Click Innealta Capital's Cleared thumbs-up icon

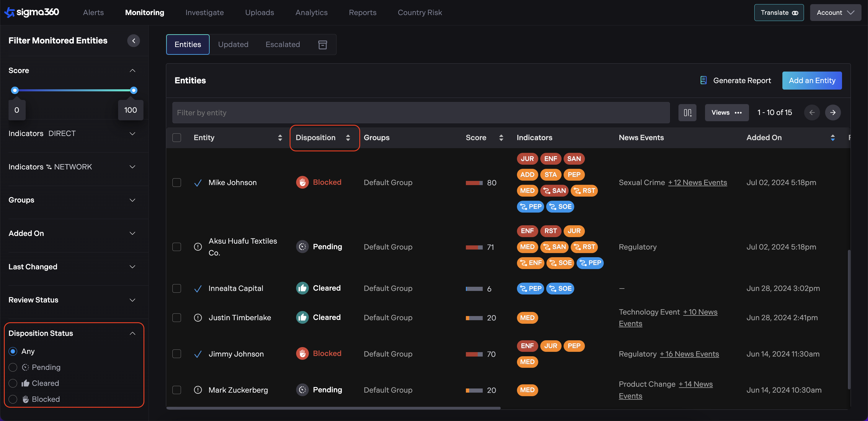point(302,289)
